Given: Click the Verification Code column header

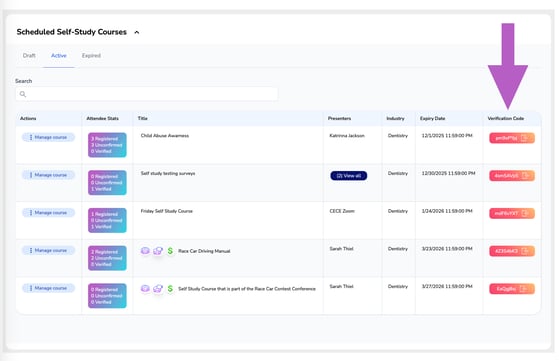Looking at the screenshot, I should 506,118.
